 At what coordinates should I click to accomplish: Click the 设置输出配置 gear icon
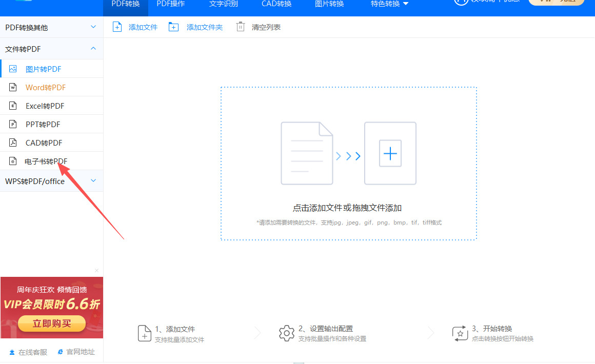(287, 333)
